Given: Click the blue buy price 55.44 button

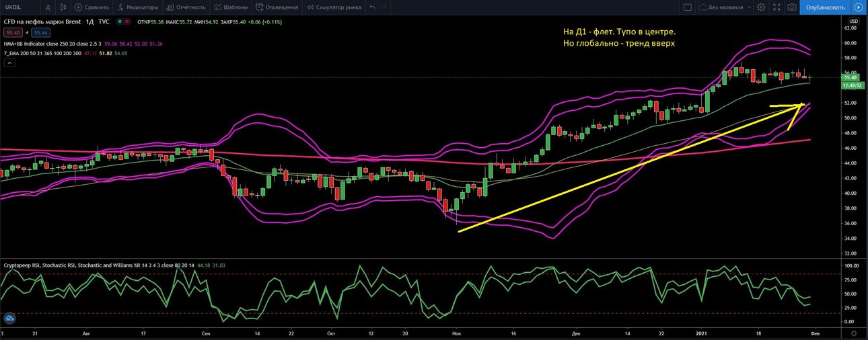Looking at the screenshot, I should tap(41, 32).
